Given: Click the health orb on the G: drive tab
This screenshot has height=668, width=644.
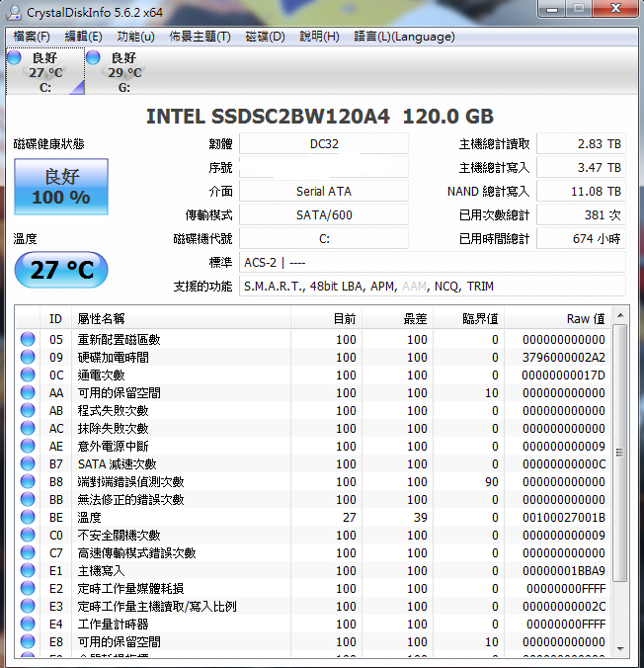Looking at the screenshot, I should point(93,57).
